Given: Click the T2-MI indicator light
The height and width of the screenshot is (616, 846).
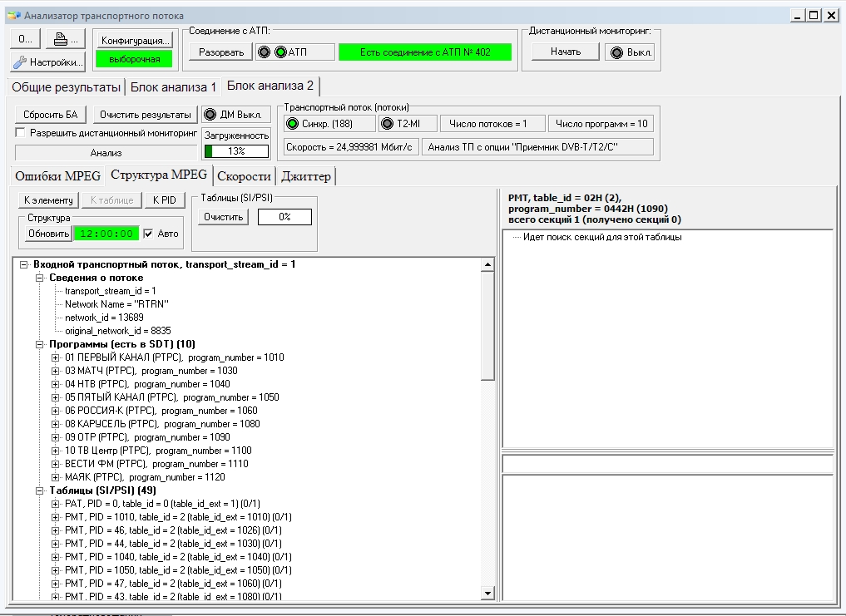Looking at the screenshot, I should tap(388, 124).
